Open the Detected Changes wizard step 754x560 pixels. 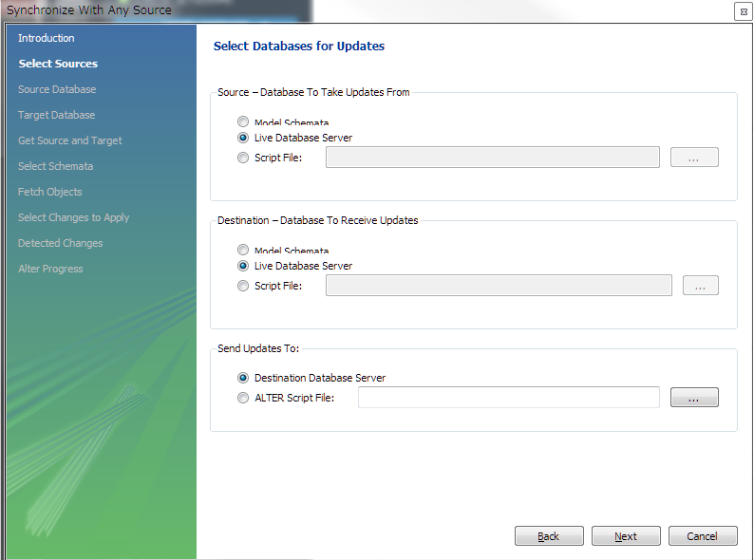coord(61,243)
